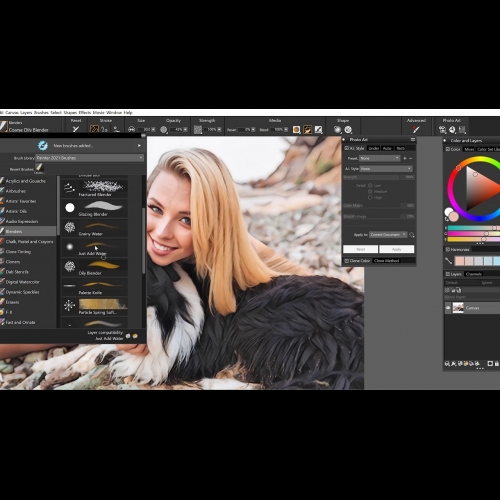Click the Apply button in Photo Art
Image resolution: width=500 pixels, height=500 pixels.
(x=397, y=249)
